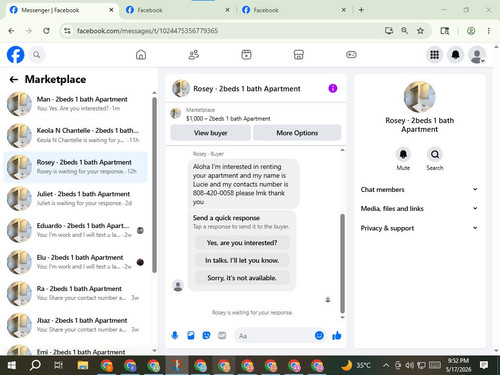Open the Gaming controller icon

tap(351, 55)
